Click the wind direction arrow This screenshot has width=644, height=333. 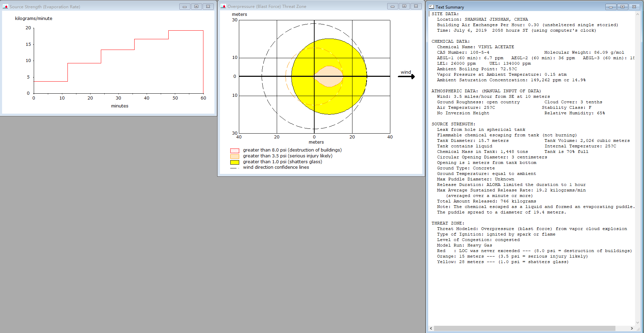click(x=407, y=76)
